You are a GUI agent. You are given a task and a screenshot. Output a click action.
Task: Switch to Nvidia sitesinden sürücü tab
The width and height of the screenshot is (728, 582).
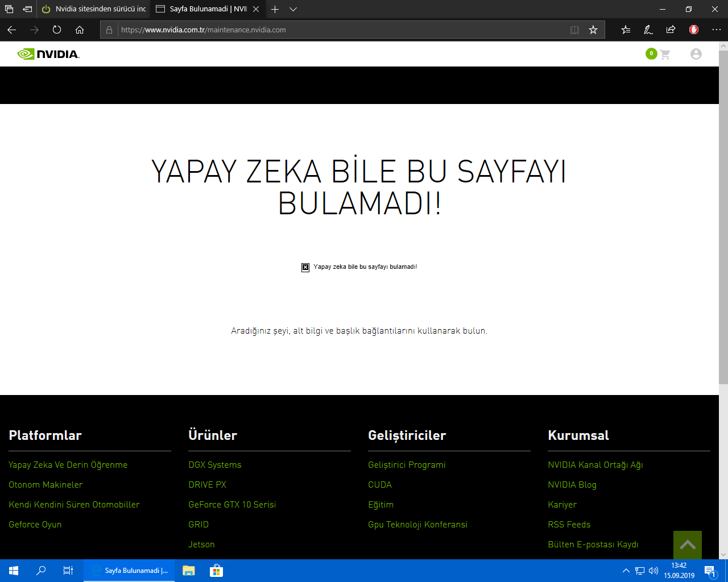point(94,9)
